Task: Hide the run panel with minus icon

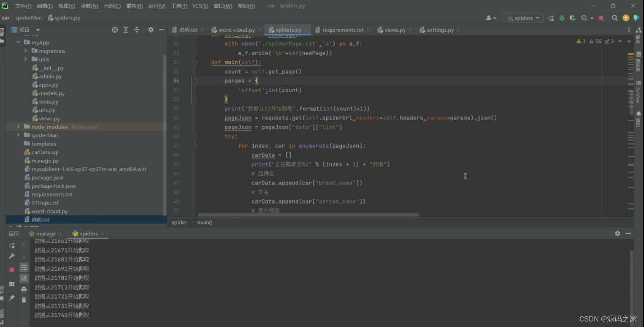Action: pyautogui.click(x=628, y=233)
